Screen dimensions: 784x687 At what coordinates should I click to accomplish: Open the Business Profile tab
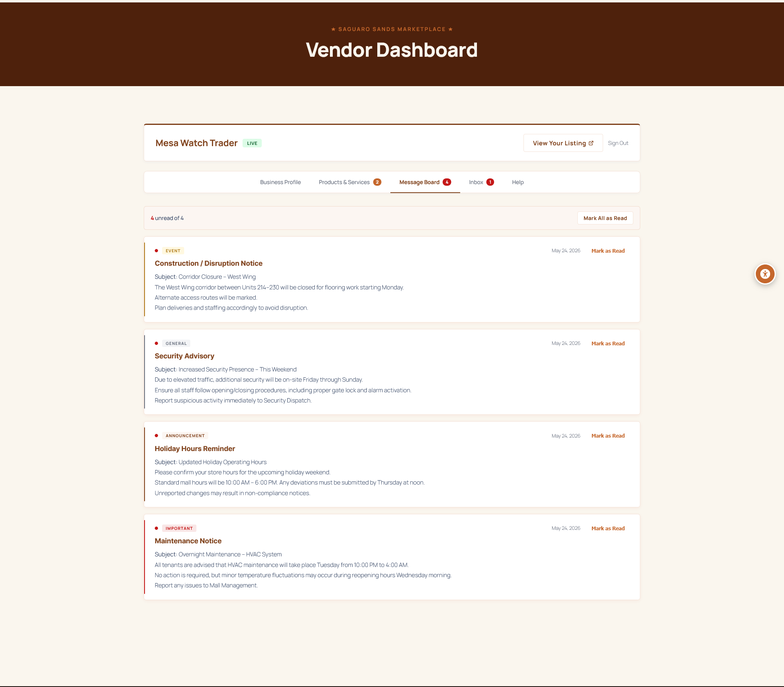[281, 182]
